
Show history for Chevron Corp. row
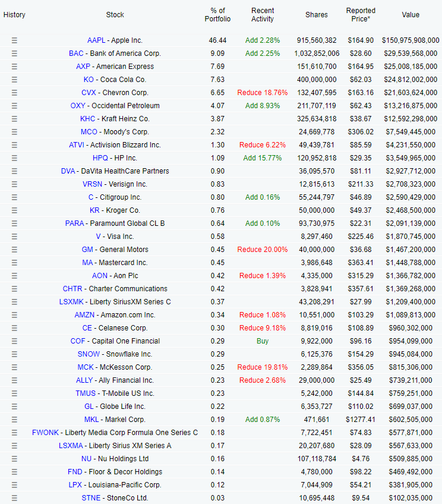coord(14,93)
